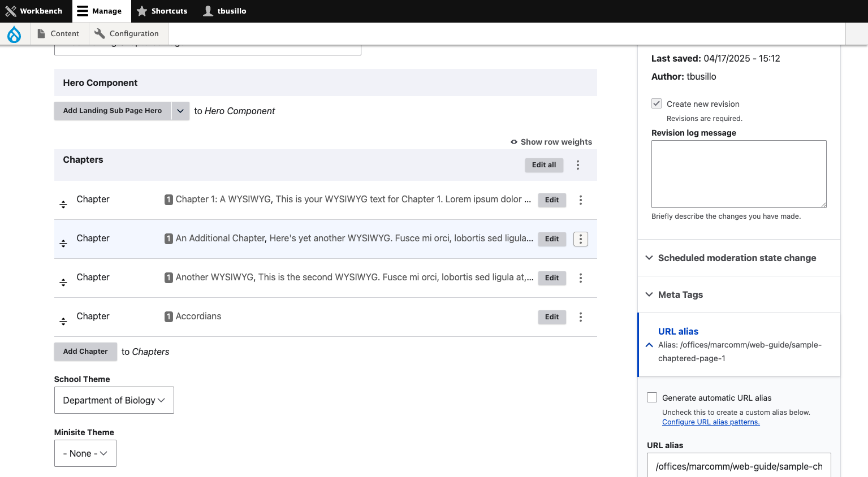Open Minisite Theme dropdown
868x477 pixels.
(85, 453)
